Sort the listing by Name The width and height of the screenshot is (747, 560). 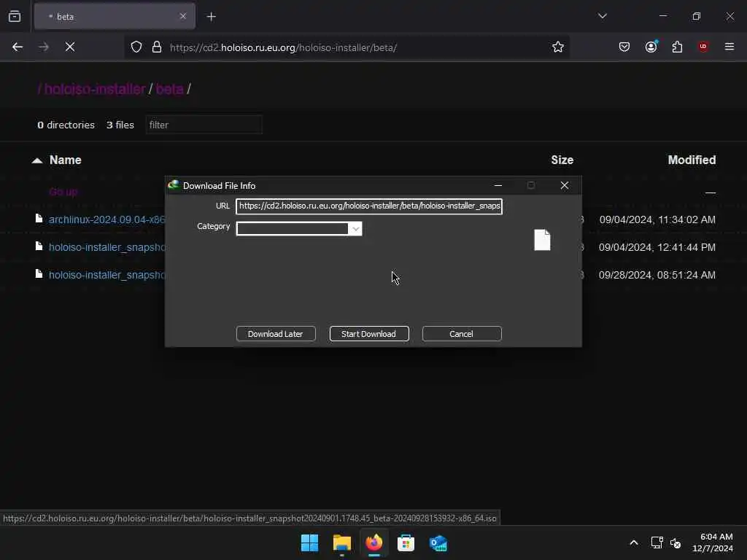point(65,160)
